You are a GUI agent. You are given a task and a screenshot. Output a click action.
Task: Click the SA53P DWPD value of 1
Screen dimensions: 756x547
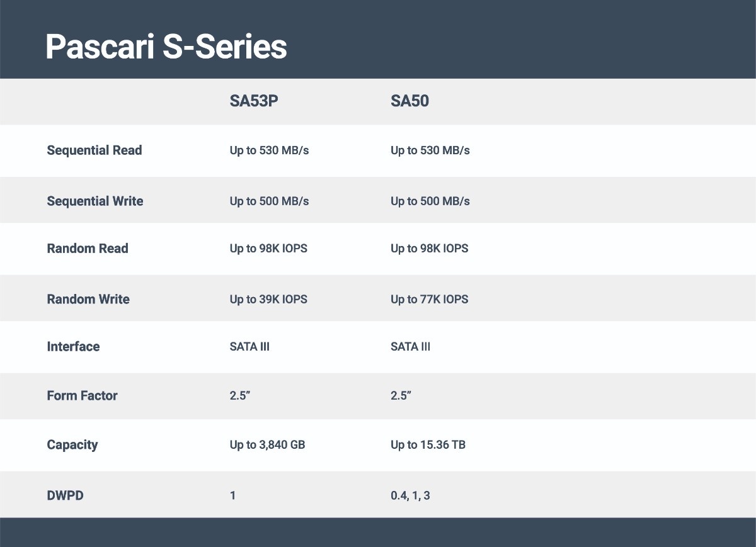(232, 496)
